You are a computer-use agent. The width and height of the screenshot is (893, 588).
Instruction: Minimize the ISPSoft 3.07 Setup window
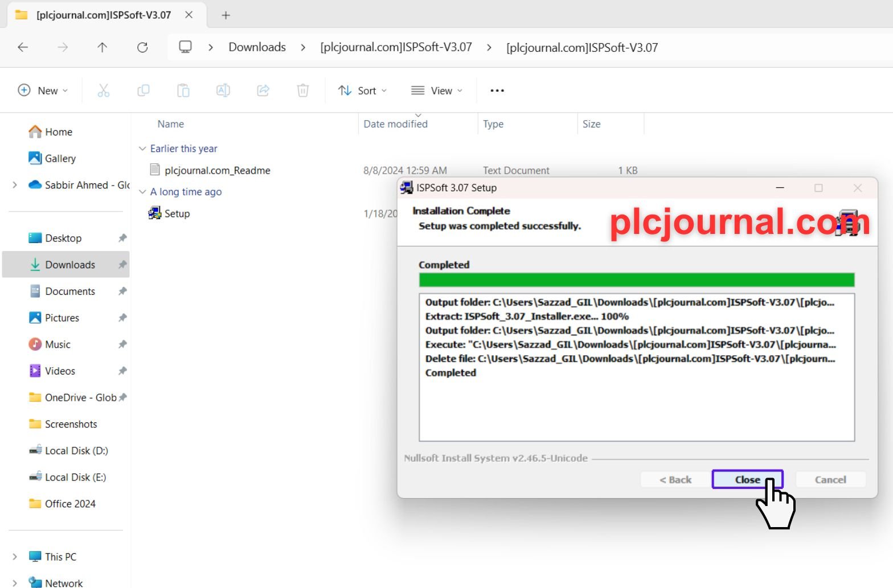780,188
